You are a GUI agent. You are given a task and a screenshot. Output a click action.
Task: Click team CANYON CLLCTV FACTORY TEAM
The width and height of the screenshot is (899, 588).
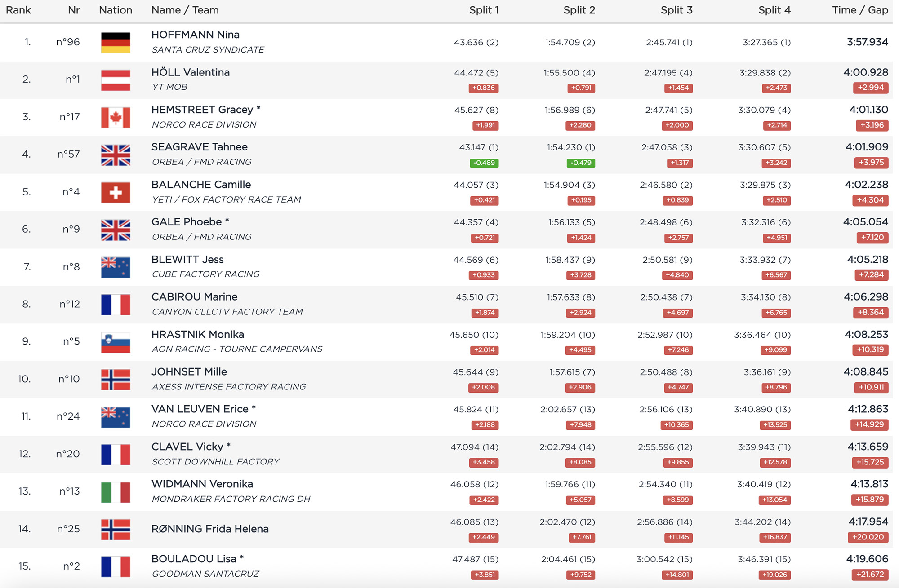[x=227, y=312]
